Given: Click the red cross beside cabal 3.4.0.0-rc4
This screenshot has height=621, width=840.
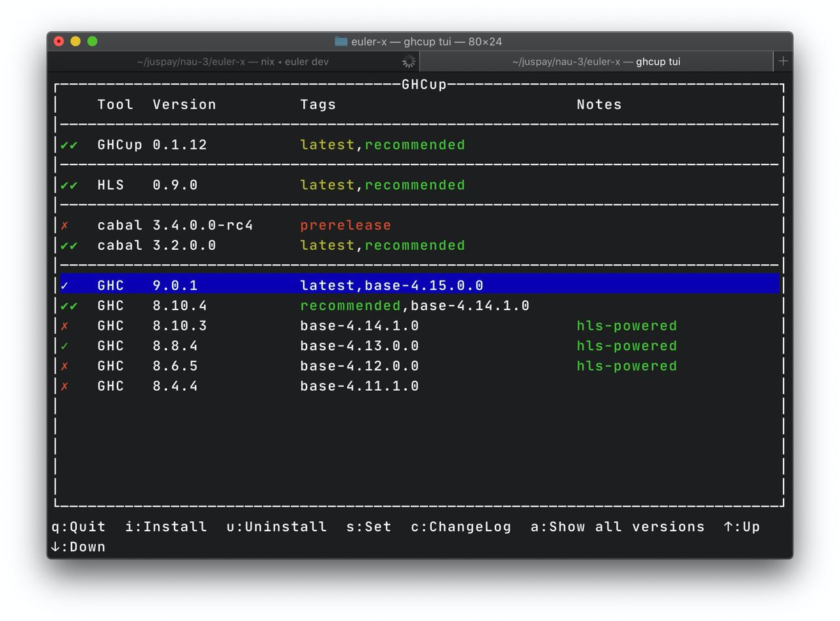Looking at the screenshot, I should (x=64, y=226).
